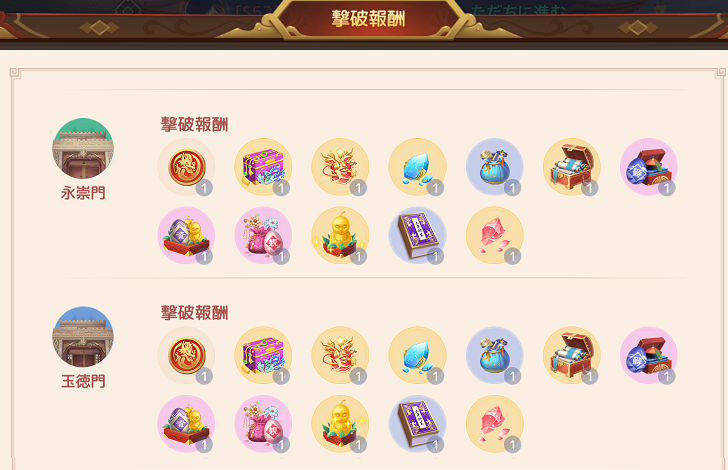Click the 撃破報酬 title banner
This screenshot has width=728, height=470.
tap(368, 19)
